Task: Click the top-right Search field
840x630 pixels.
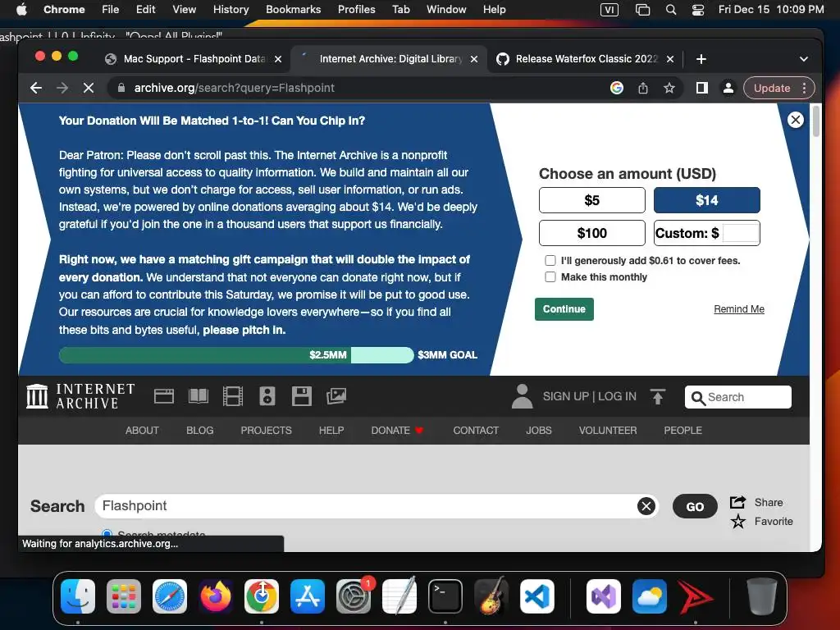Action: point(737,397)
